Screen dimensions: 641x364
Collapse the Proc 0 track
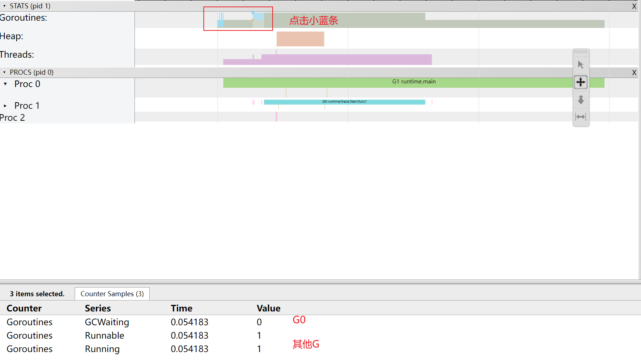coord(5,84)
